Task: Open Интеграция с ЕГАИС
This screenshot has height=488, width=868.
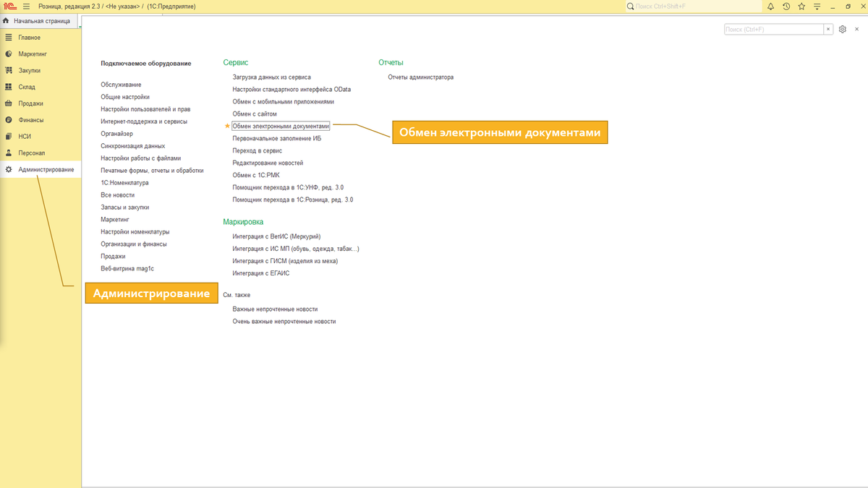Action: (x=261, y=273)
